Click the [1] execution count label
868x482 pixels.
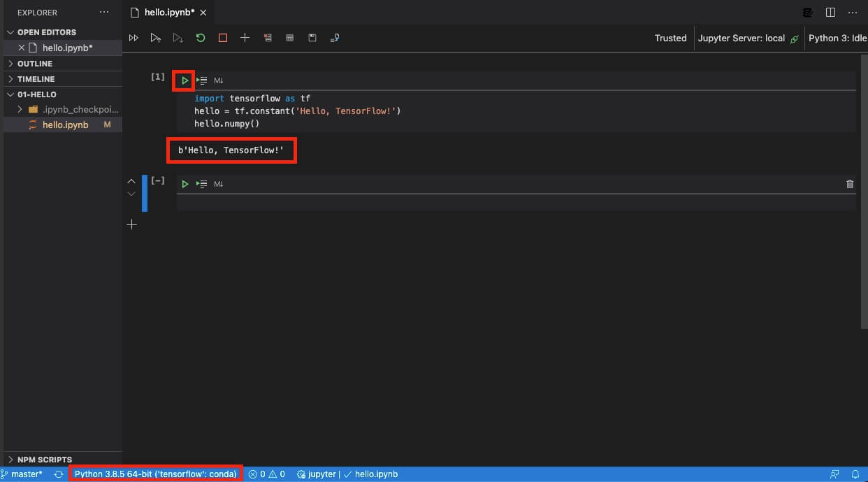[x=158, y=77]
